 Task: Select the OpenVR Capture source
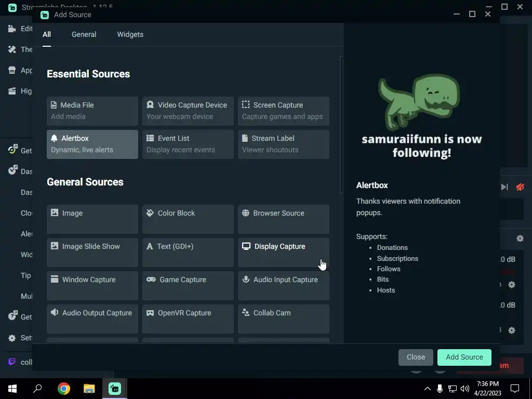pos(188,318)
